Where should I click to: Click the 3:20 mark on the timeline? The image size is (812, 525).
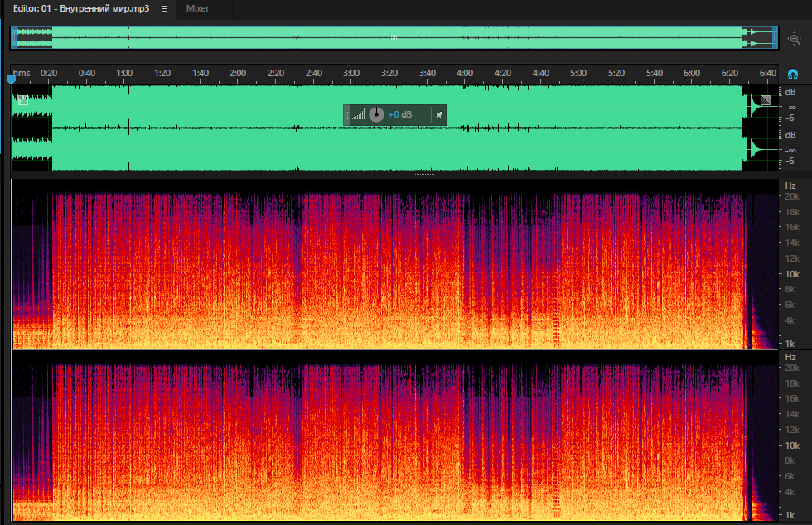389,73
